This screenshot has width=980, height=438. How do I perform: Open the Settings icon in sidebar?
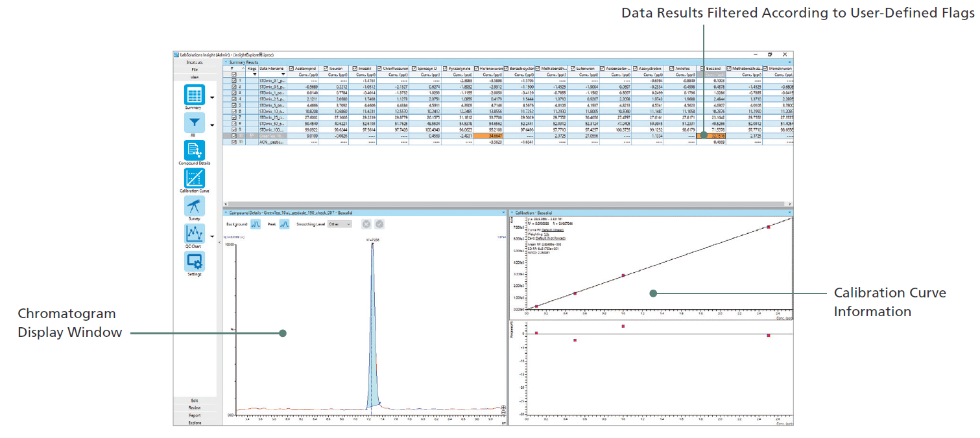[x=194, y=262]
